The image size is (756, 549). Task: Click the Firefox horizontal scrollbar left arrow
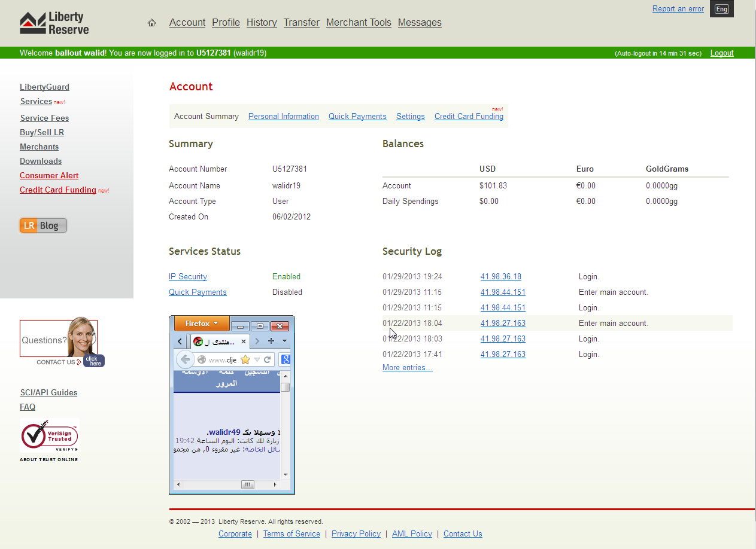pyautogui.click(x=178, y=484)
